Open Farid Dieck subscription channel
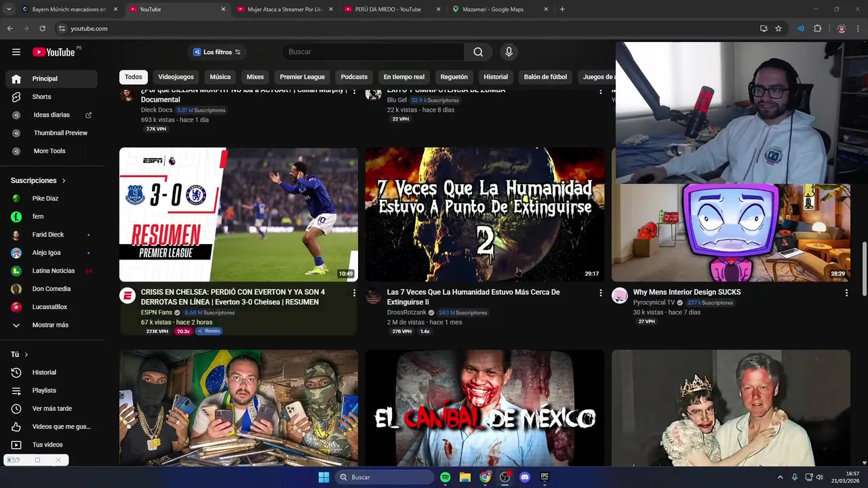Screen dimensions: 868x488 [51, 235]
